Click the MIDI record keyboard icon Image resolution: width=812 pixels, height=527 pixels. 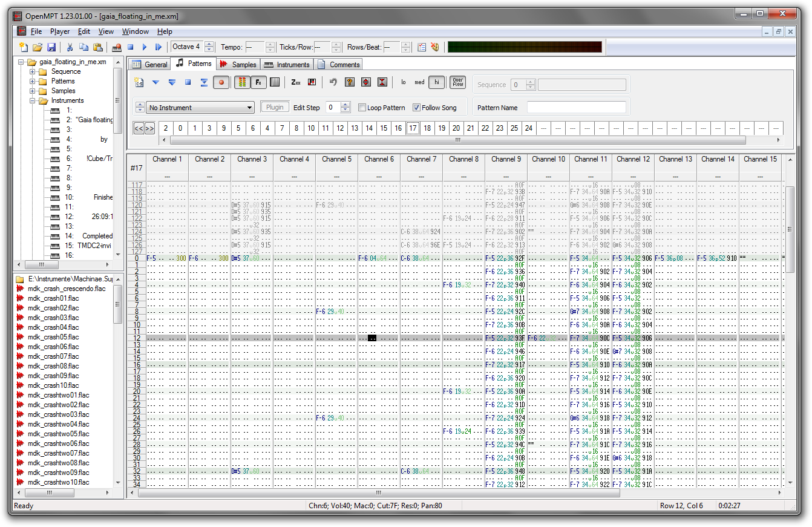[x=117, y=47]
